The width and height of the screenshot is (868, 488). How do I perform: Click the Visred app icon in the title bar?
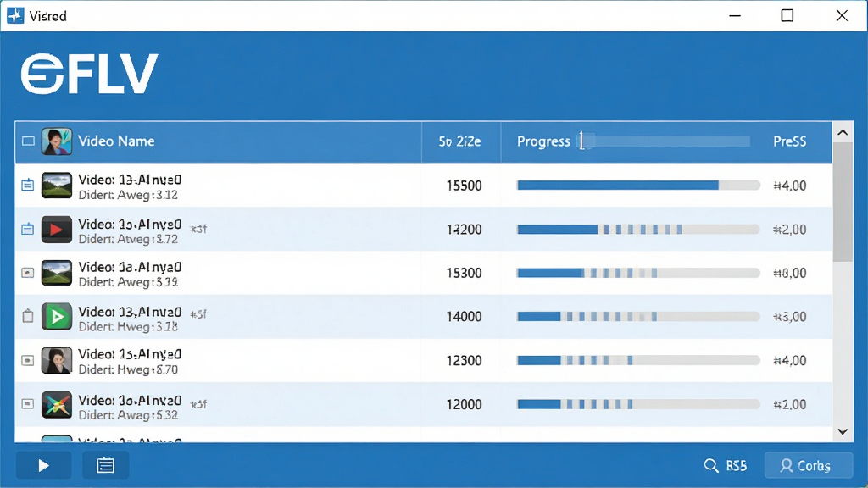pos(15,15)
